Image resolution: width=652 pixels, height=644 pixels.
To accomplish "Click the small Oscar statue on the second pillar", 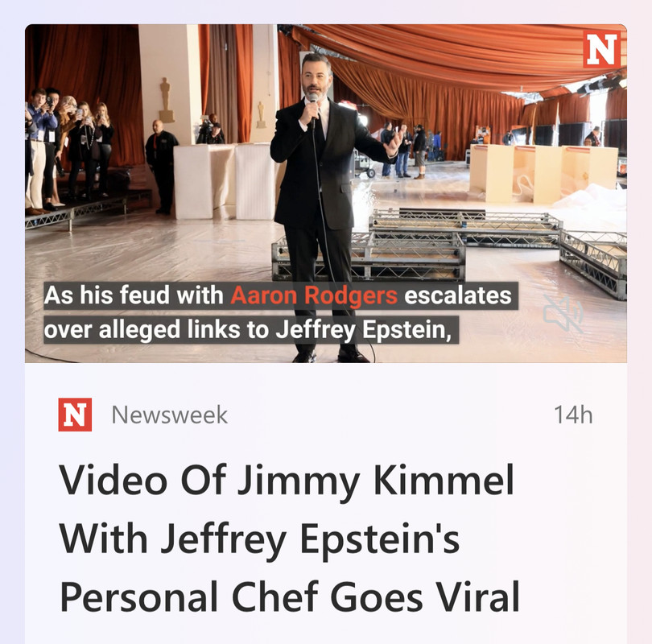I will click(261, 115).
